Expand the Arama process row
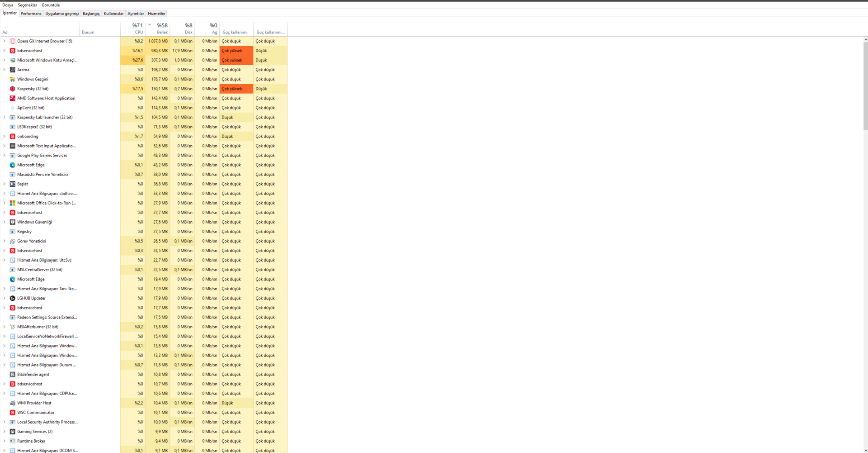 [x=5, y=70]
